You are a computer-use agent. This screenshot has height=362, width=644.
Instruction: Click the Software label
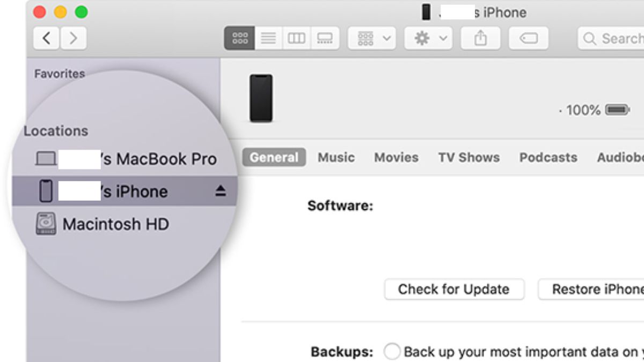point(340,206)
